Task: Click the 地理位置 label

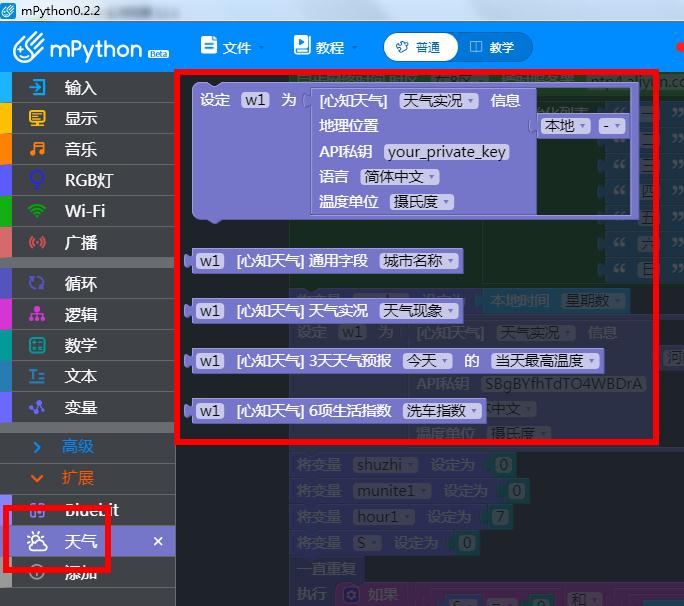Action: pos(349,126)
